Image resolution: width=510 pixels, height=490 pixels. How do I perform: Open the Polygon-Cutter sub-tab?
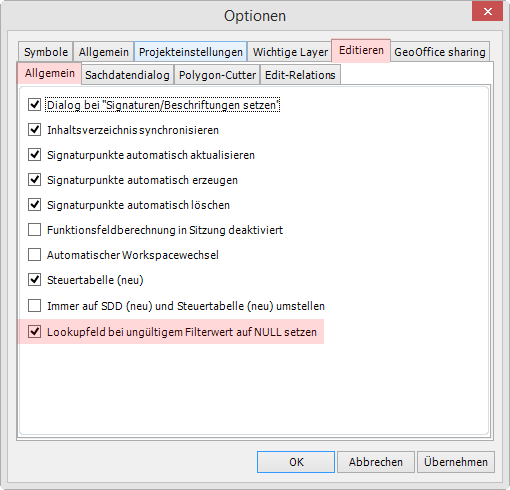217,75
